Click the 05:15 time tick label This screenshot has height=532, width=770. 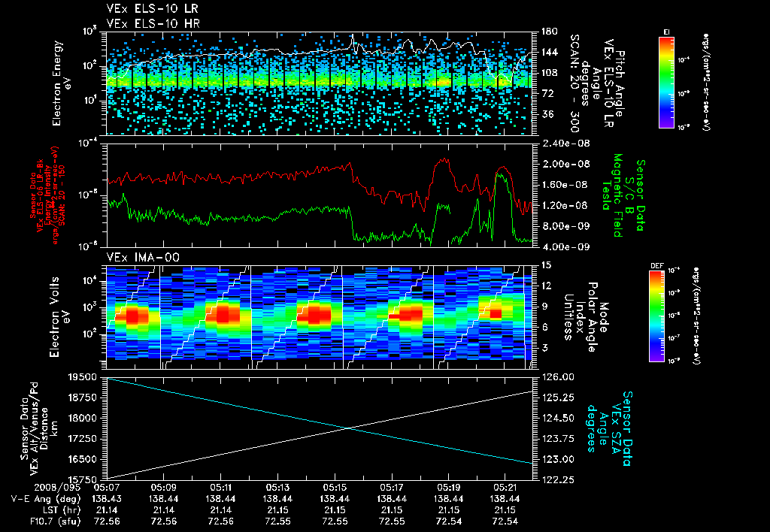[x=335, y=488]
